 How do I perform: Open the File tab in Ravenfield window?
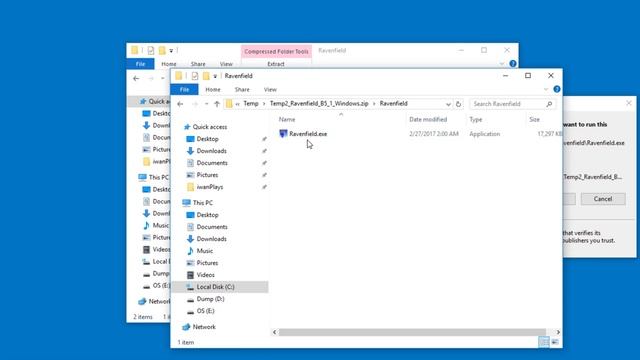[184, 89]
